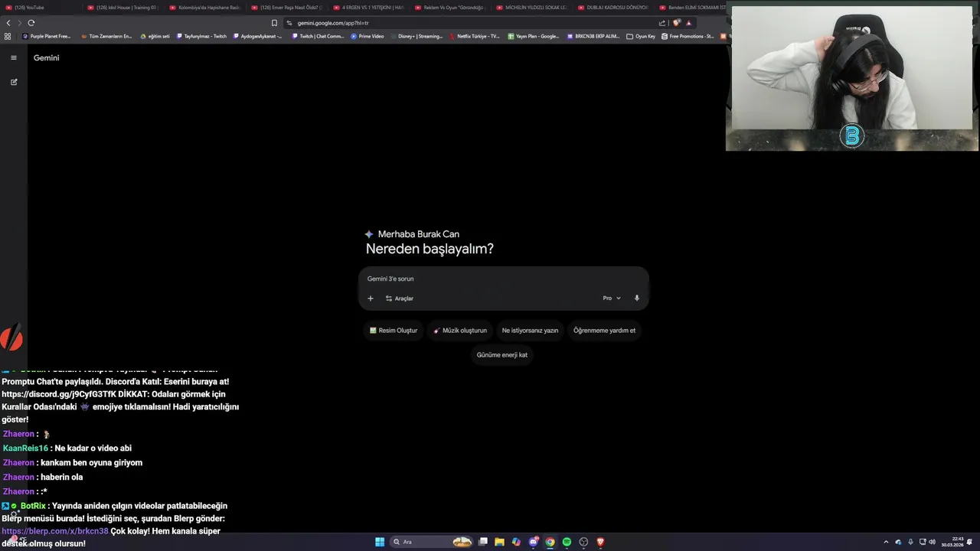Image resolution: width=980 pixels, height=551 pixels.
Task: Open Spotify from the taskbar
Action: [567, 542]
